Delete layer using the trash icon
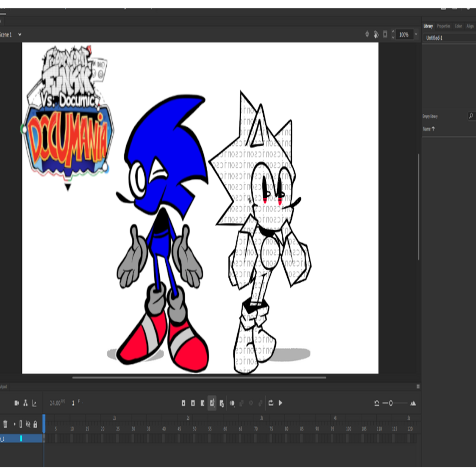 click(x=5, y=424)
